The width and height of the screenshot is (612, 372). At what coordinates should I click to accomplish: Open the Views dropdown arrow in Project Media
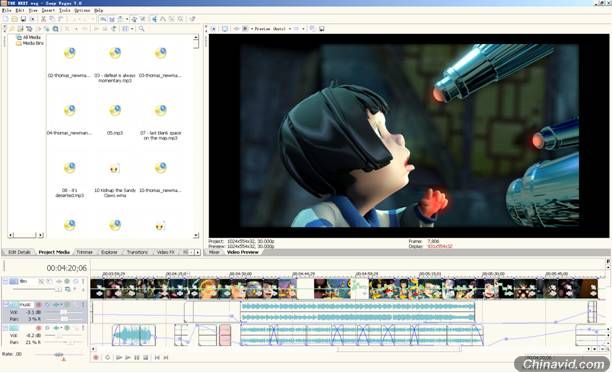pyautogui.click(x=132, y=29)
